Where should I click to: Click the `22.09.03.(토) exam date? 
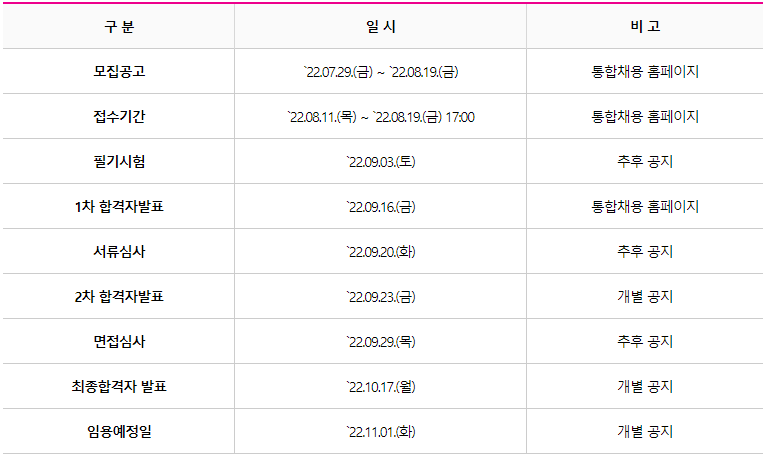click(381, 162)
